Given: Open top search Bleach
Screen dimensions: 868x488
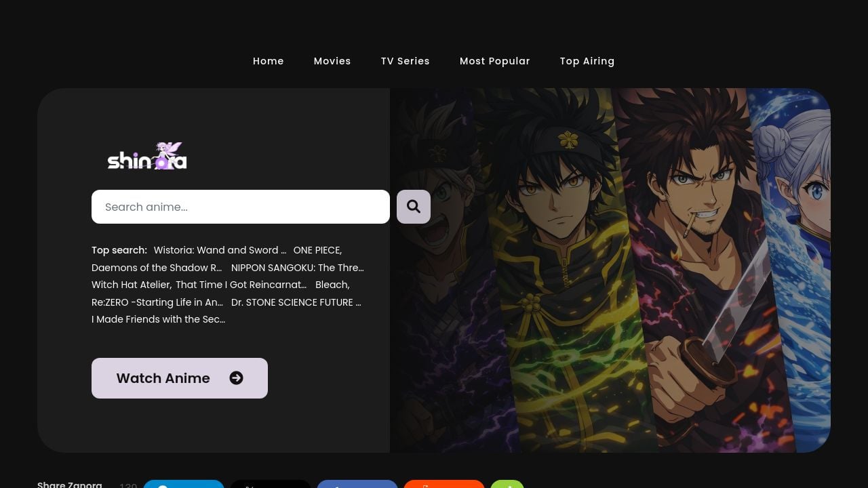Looking at the screenshot, I should tap(332, 285).
